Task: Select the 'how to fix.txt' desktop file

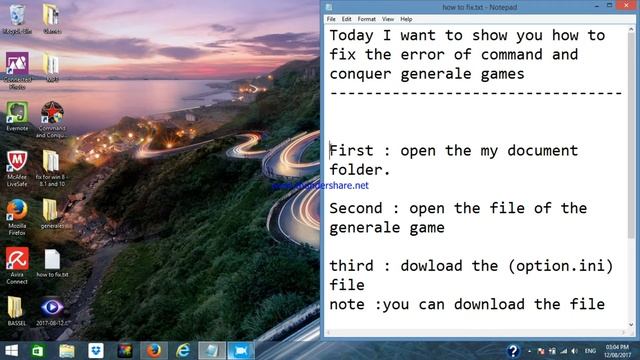Action: [x=52, y=263]
